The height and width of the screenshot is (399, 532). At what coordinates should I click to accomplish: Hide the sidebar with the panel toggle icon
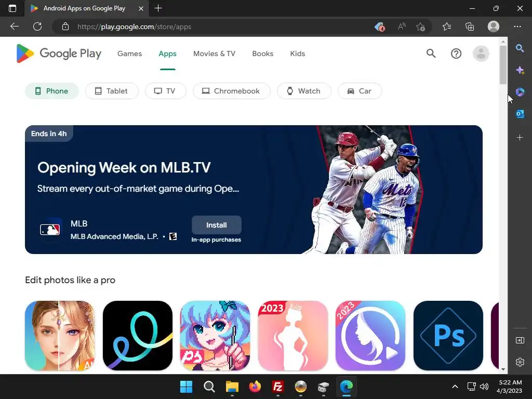(x=520, y=340)
